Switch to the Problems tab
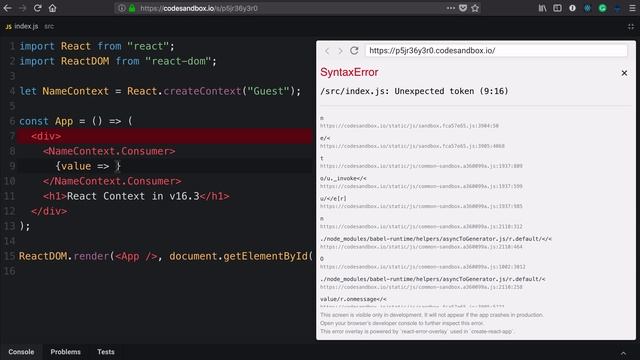The image size is (640, 360). pyautogui.click(x=65, y=352)
